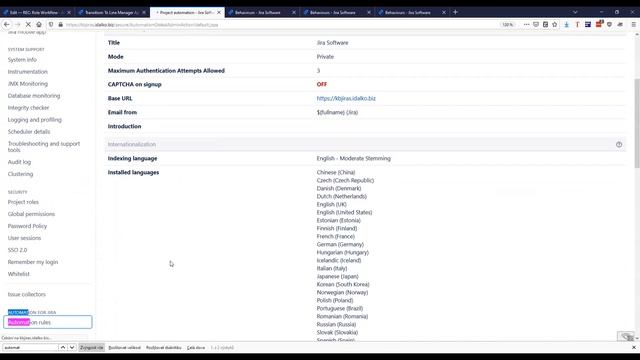Go back with the browser back arrow
Screen dimensions: 640x360
pos(7,24)
